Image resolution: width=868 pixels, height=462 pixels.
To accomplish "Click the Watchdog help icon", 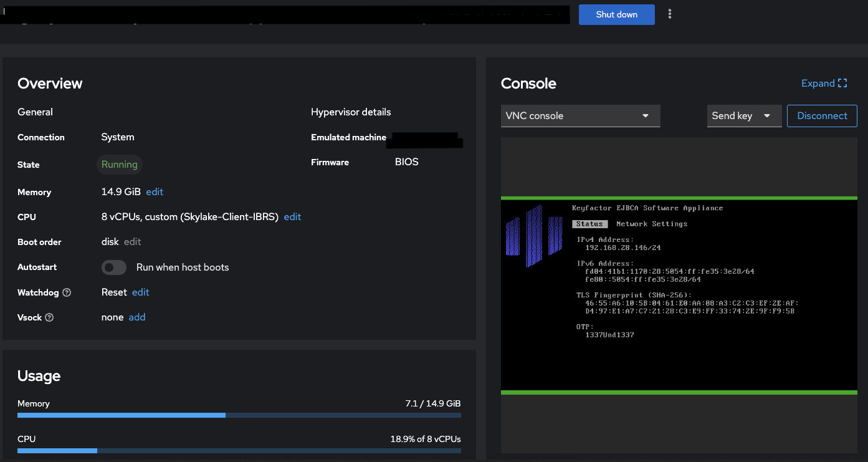I will (67, 292).
